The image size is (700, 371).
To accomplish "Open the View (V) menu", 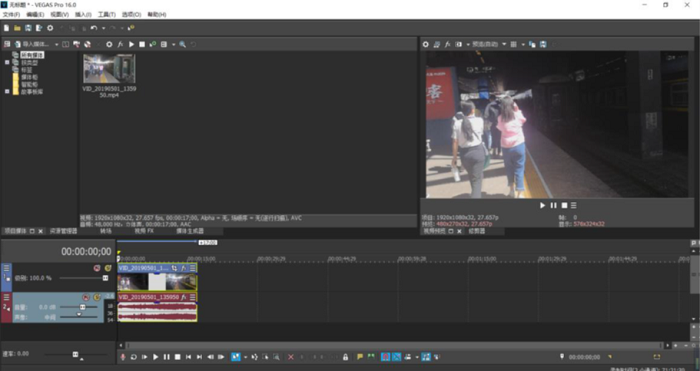I will click(x=59, y=15).
